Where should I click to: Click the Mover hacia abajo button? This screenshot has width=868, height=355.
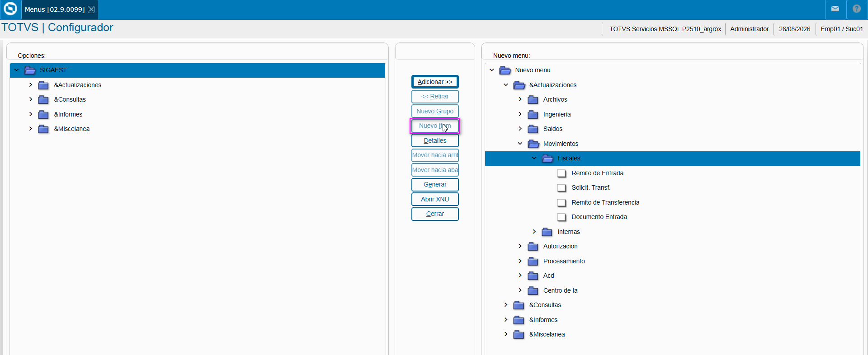(x=435, y=170)
